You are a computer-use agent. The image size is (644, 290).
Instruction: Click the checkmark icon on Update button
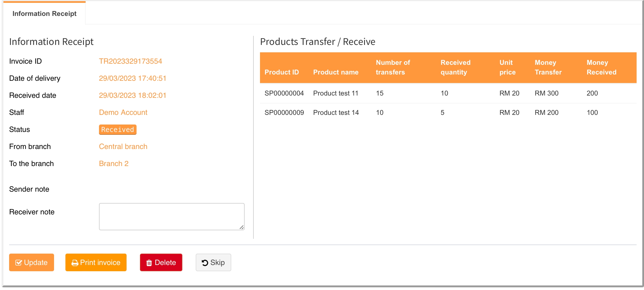click(x=18, y=263)
